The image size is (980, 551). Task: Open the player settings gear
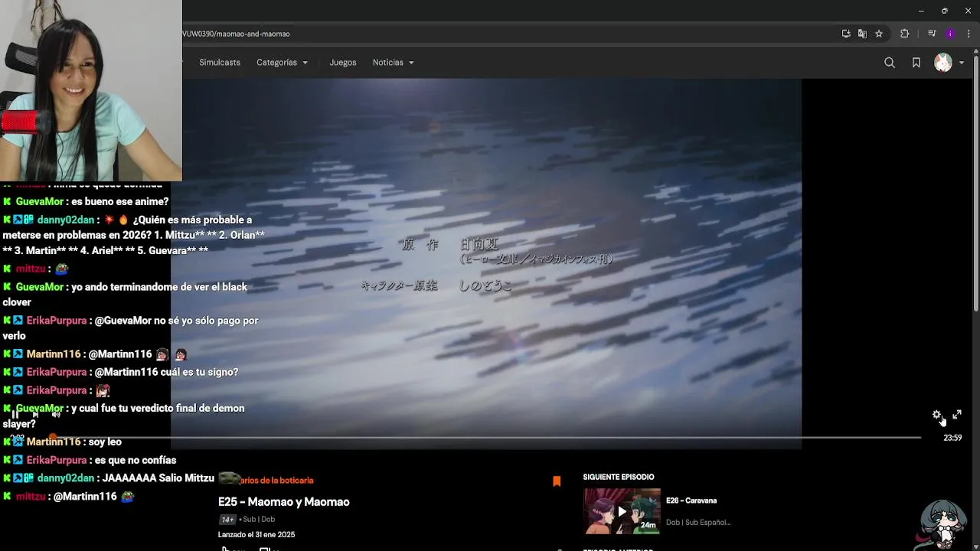click(936, 415)
